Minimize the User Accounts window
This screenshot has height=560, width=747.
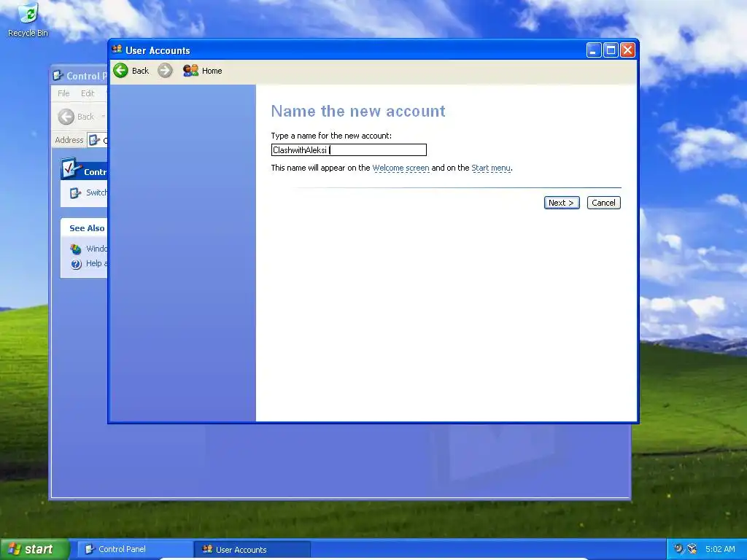pos(594,50)
